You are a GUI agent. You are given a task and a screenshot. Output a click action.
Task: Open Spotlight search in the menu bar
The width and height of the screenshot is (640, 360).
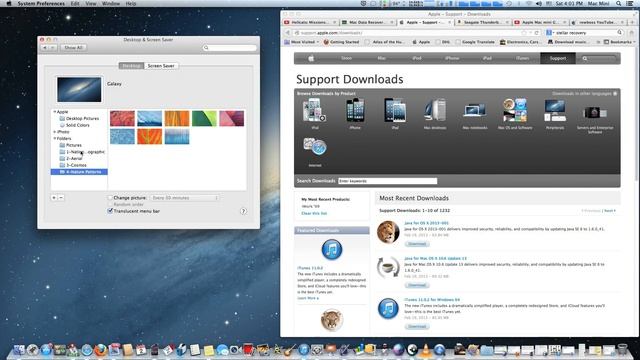pos(619,3)
